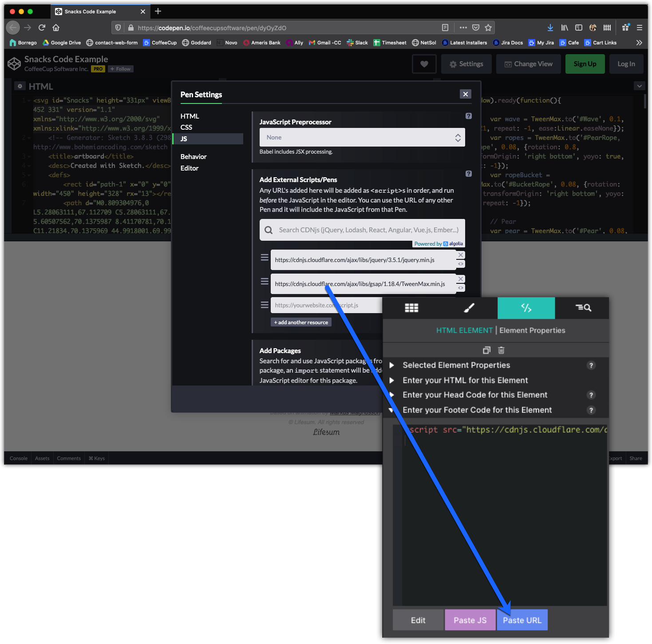
Task: Preview the jQuery resource eye icon
Action: (461, 264)
